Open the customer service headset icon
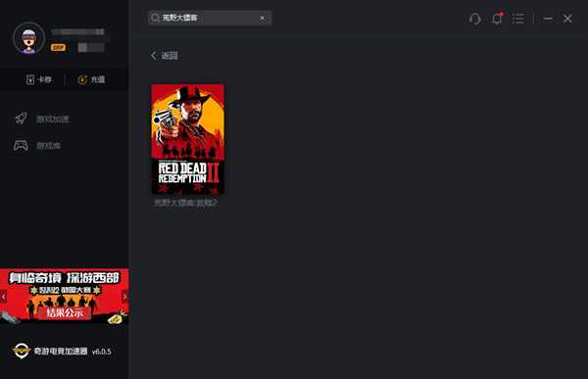The image size is (588, 379). tap(474, 19)
